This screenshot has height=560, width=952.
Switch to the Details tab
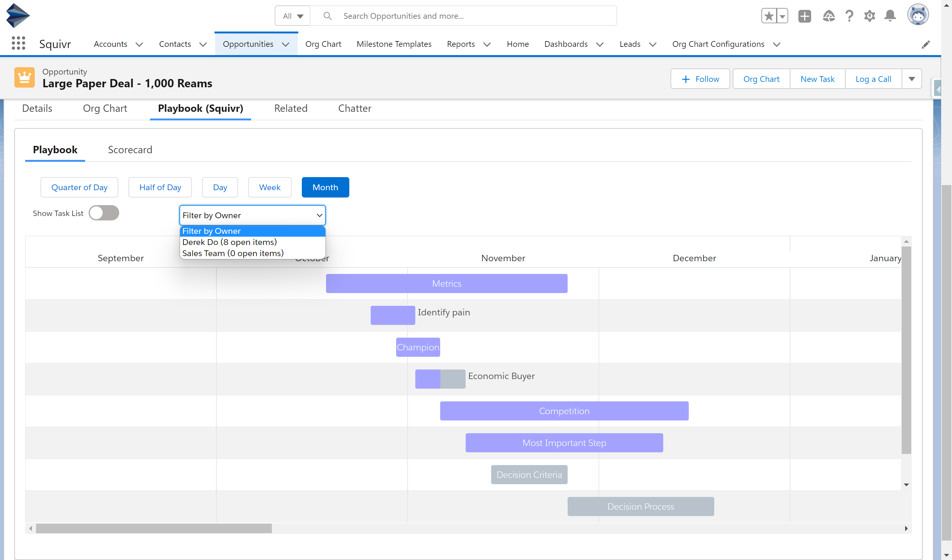coord(37,108)
